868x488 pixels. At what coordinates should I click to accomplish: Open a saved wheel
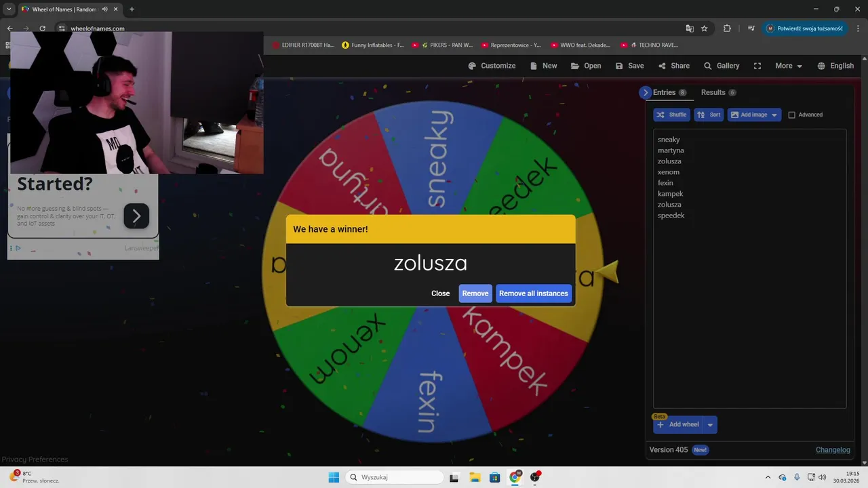coord(586,66)
